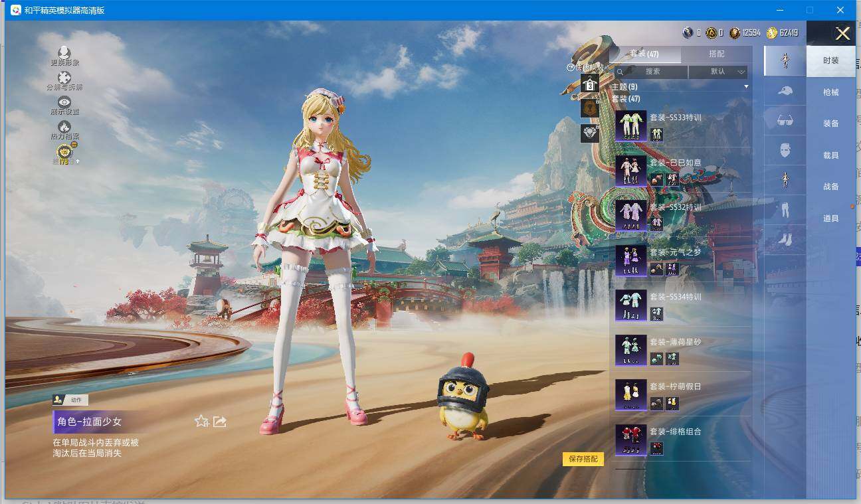Select the 套装-柠萌假日 outfit thumbnail
The image size is (861, 504).
[x=630, y=395]
